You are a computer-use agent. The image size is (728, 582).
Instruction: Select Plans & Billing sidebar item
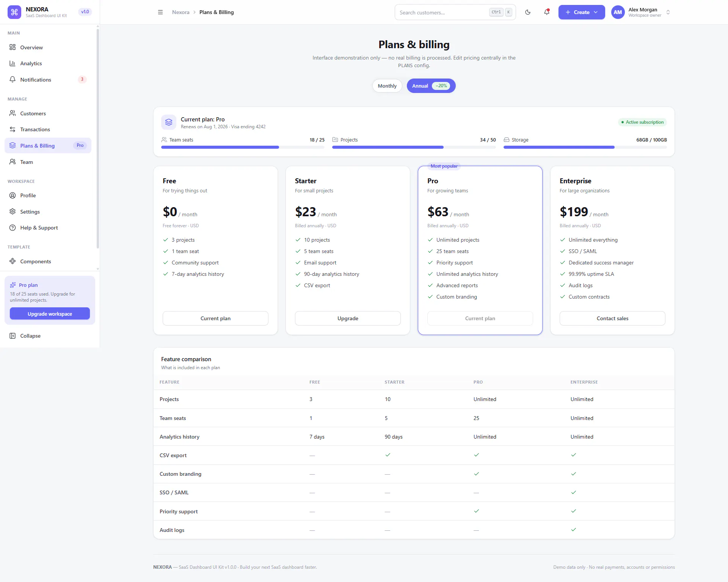tap(48, 146)
